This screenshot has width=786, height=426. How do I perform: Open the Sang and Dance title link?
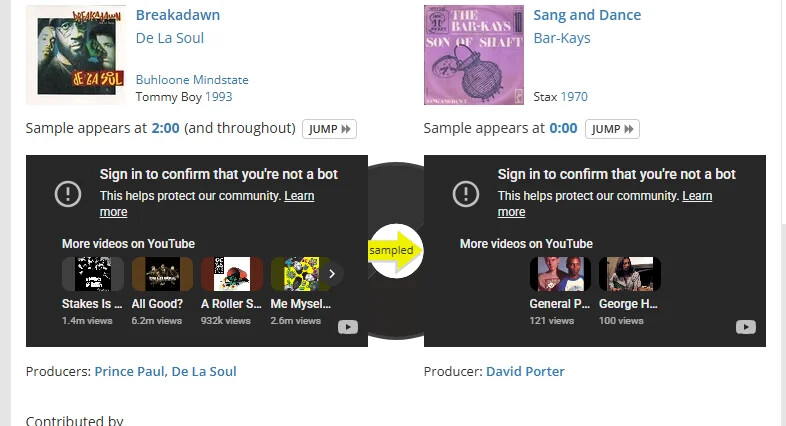coord(587,15)
